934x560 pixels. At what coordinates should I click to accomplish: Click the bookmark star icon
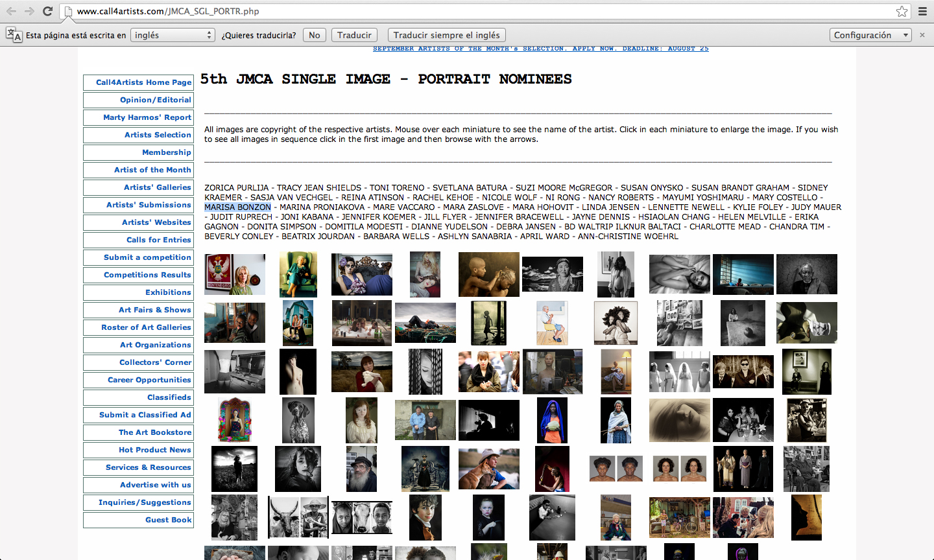(x=902, y=11)
